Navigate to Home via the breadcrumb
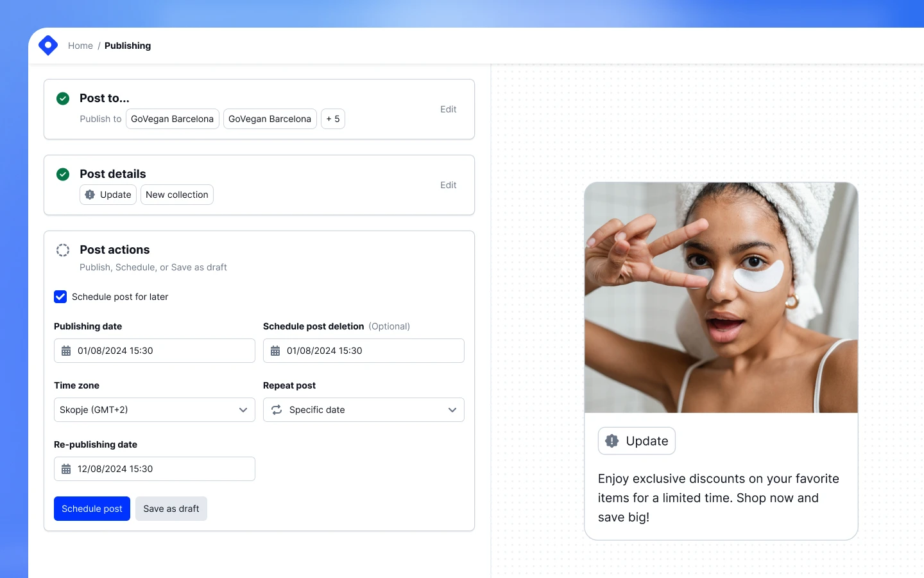 tap(80, 46)
